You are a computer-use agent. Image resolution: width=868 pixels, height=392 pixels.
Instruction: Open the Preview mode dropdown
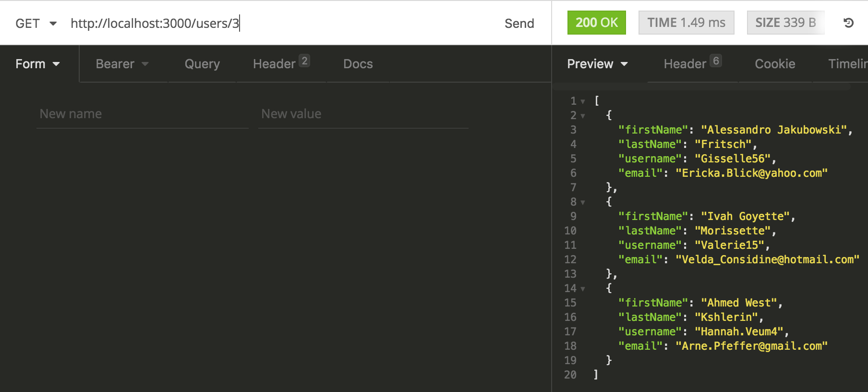point(597,64)
